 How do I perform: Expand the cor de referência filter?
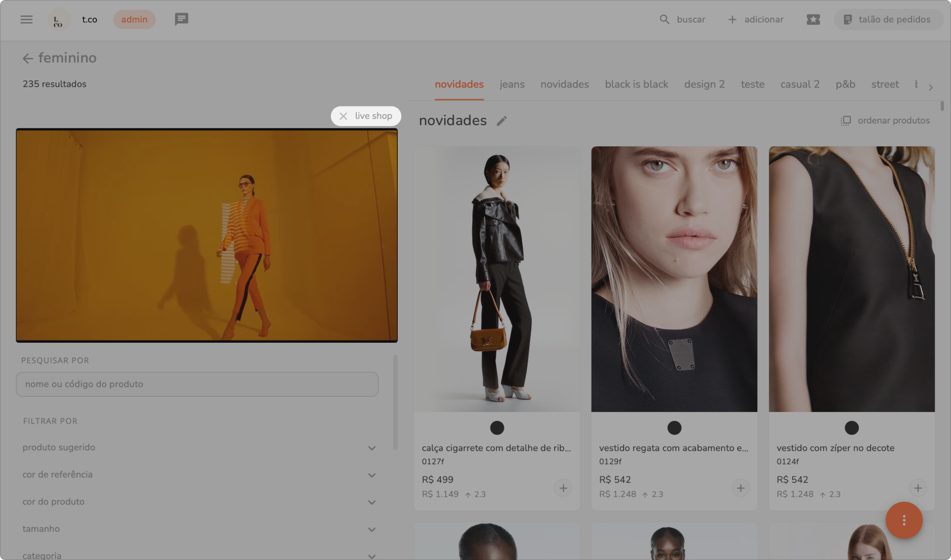tap(372, 475)
